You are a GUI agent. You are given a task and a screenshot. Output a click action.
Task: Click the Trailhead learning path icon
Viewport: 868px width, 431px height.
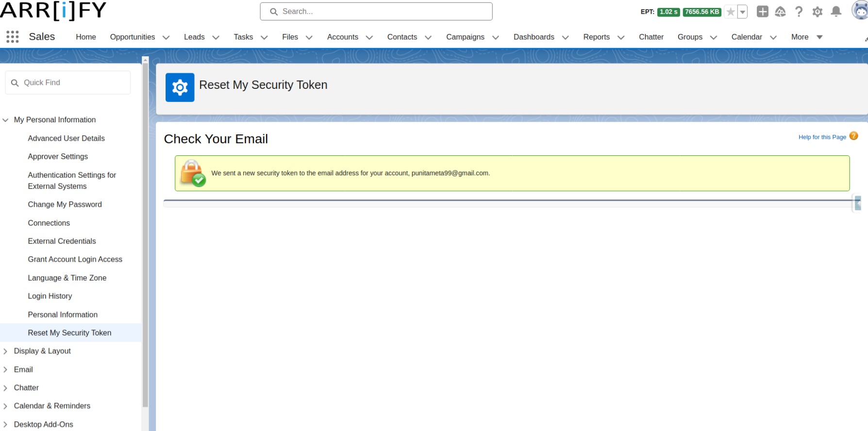[780, 11]
